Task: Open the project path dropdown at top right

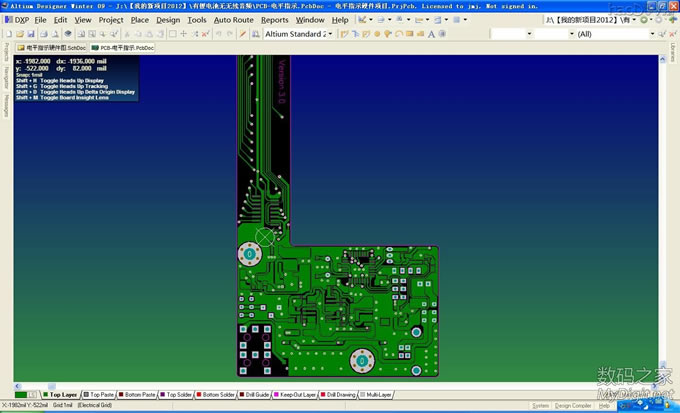Action: (x=632, y=19)
